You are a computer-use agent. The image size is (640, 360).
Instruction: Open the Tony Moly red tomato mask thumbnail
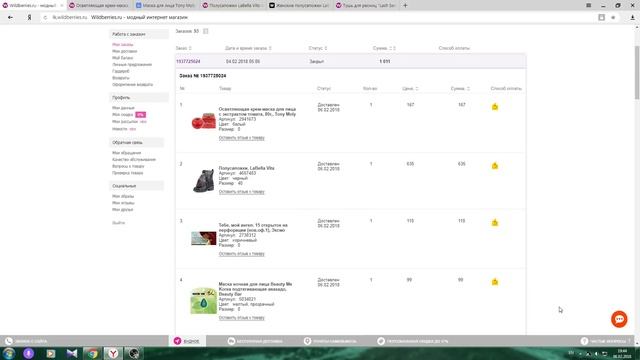[x=204, y=121]
